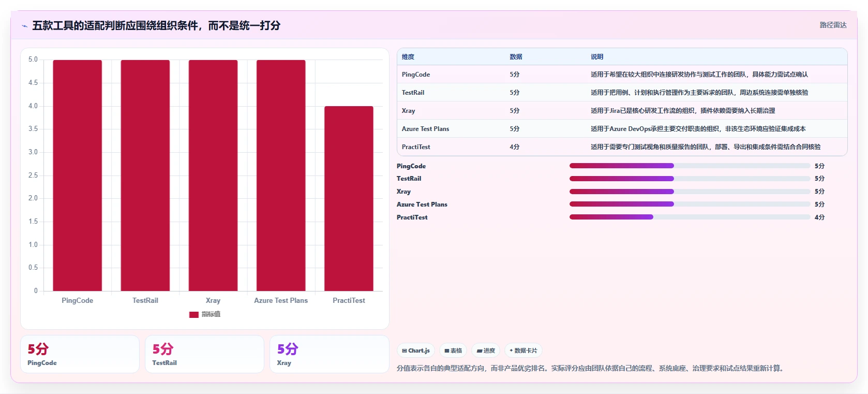
Task: Click the 5分 score in Azure table row
Action: (514, 129)
